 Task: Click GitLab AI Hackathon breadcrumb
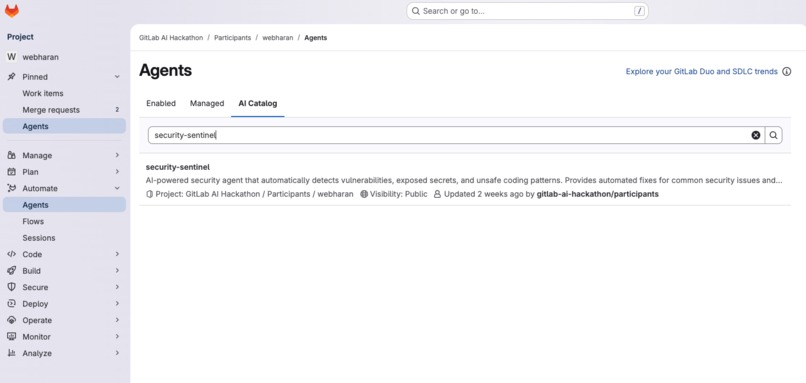coord(171,38)
